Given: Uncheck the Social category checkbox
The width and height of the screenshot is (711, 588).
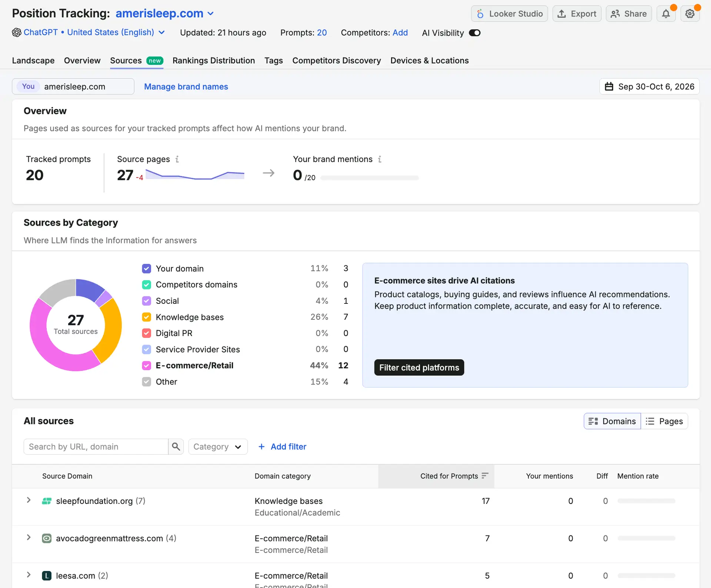Looking at the screenshot, I should (x=146, y=301).
